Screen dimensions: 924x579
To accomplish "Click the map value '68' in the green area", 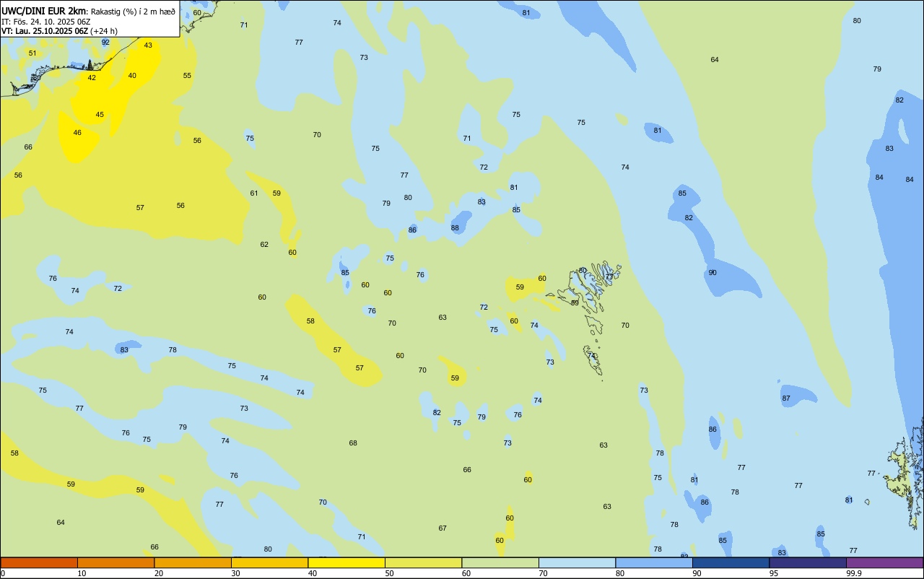I will point(353,443).
